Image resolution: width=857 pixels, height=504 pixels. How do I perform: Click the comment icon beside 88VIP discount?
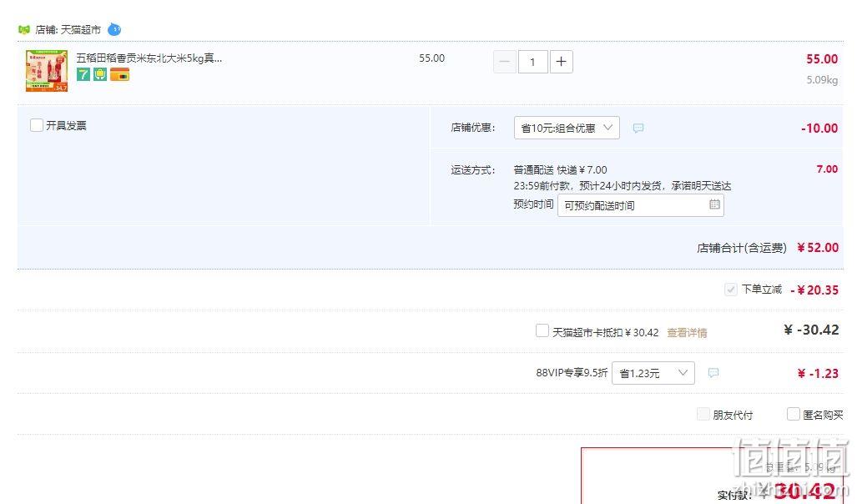pyautogui.click(x=713, y=373)
